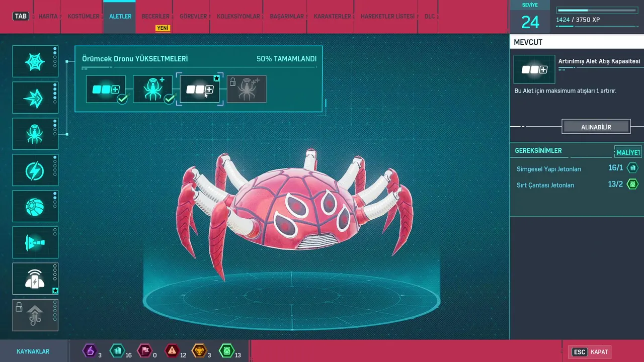Select the Web Bomb sphere gadget icon
The width and height of the screenshot is (644, 362).
pyautogui.click(x=35, y=206)
